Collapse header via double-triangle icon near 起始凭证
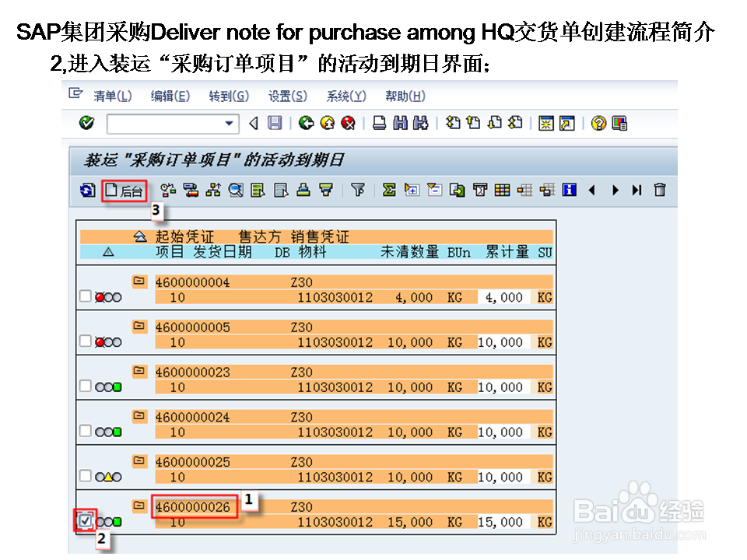 (x=139, y=236)
